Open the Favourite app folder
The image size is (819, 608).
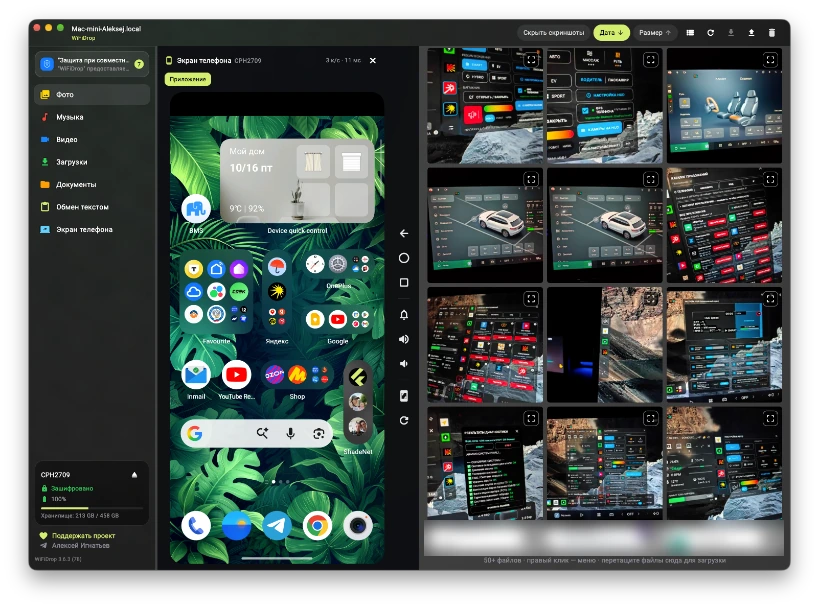coord(216,291)
